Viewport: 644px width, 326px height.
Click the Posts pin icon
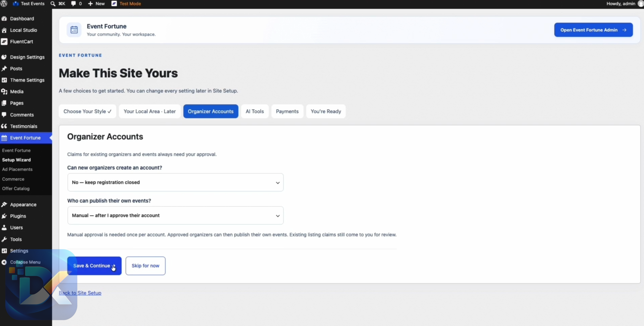4,69
